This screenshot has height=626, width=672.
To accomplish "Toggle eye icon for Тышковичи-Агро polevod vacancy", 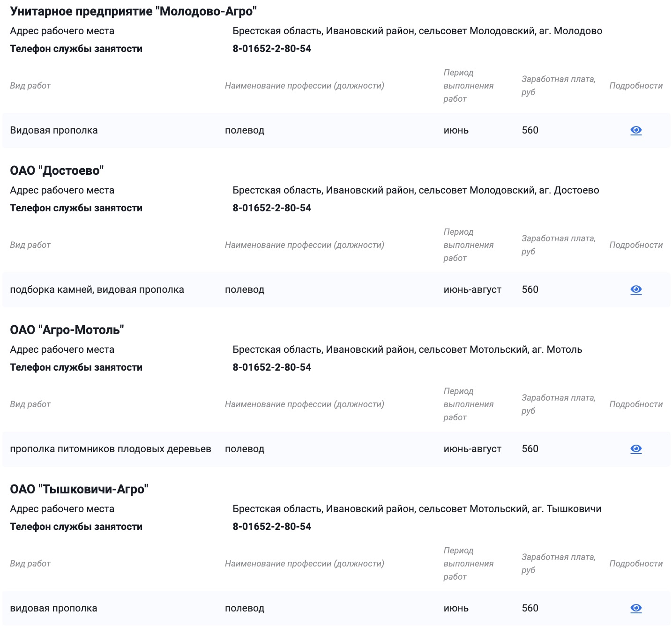I will click(x=636, y=608).
